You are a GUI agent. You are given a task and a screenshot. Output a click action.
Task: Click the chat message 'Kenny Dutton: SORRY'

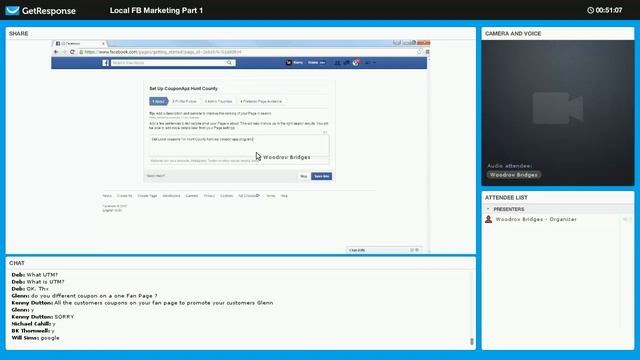[x=43, y=317]
